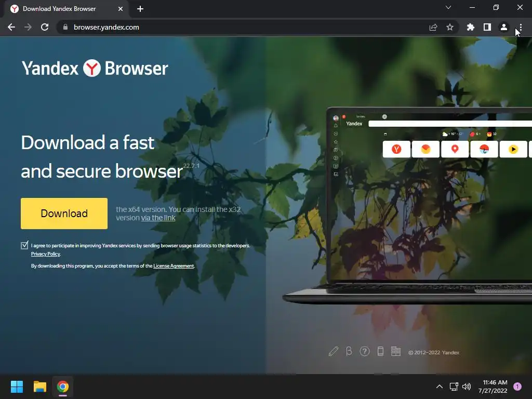Uncheck the usage statistics agreement checkbox
This screenshot has height=399, width=532.
24,245
